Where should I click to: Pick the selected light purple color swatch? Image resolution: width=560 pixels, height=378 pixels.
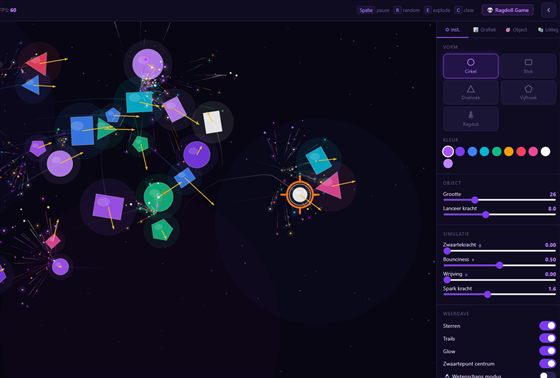[x=448, y=151]
